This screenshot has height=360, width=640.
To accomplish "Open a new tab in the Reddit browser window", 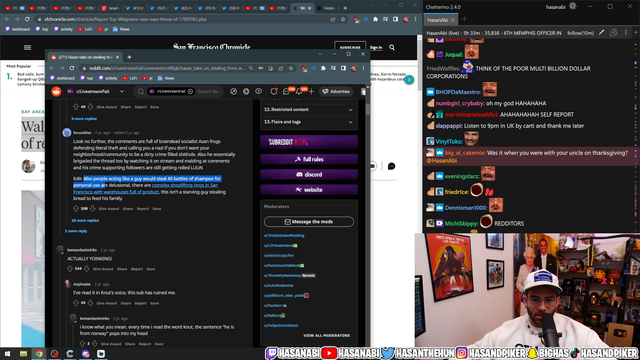I will (129, 57).
